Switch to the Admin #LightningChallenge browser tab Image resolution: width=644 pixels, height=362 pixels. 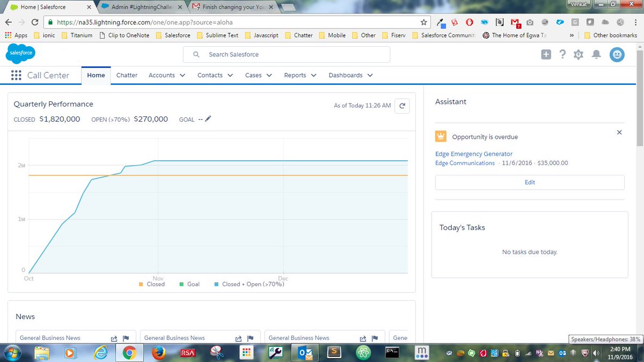tap(142, 7)
